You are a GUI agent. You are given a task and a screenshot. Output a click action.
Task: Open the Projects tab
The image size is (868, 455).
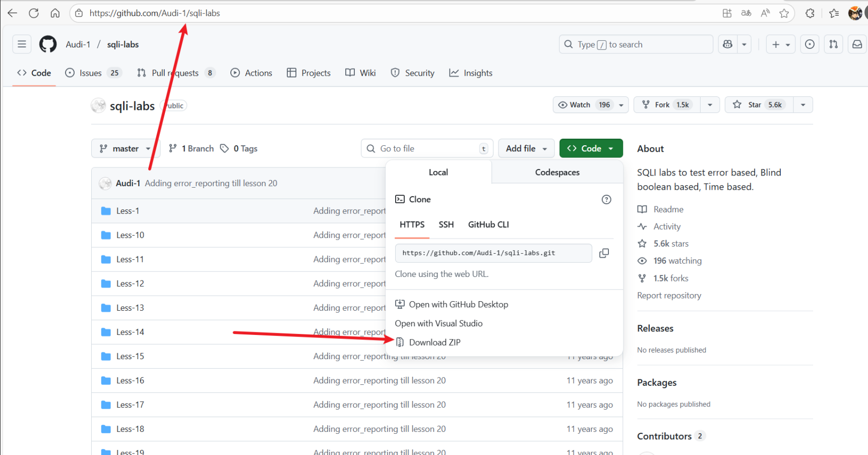pyautogui.click(x=308, y=73)
